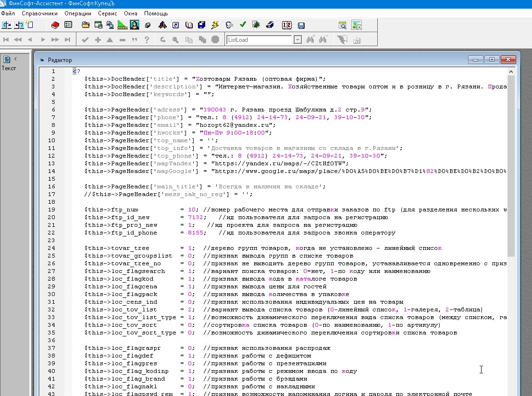Collapse the left panel using the chevron
The height and width of the screenshot is (396, 532).
click(x=15, y=59)
